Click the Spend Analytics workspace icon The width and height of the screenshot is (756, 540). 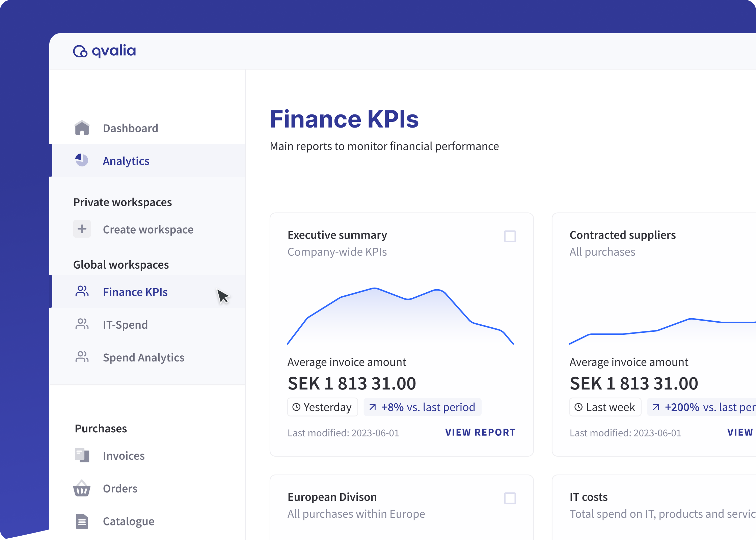pyautogui.click(x=82, y=357)
